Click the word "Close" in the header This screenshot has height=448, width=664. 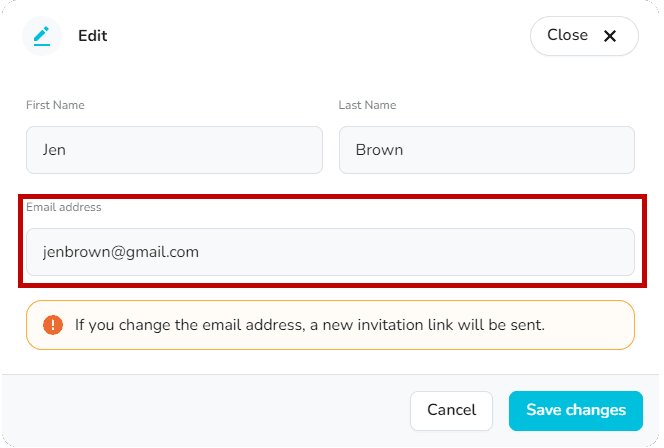click(567, 35)
